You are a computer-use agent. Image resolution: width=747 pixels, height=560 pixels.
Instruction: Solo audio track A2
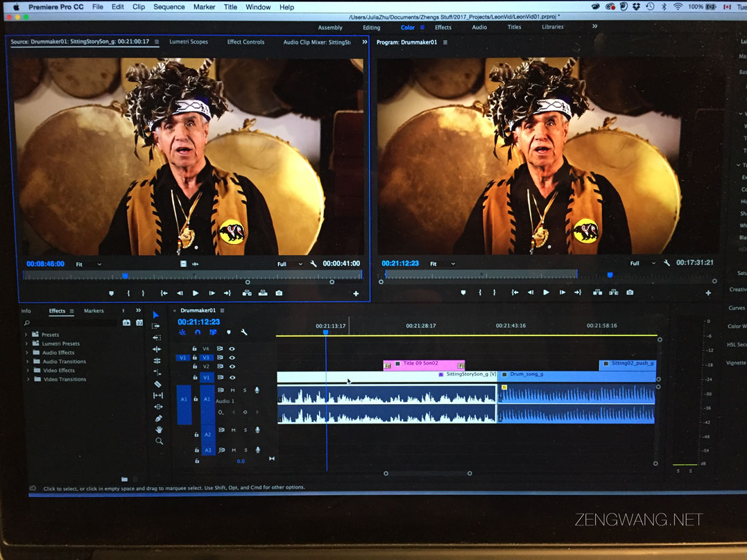pyautogui.click(x=245, y=430)
